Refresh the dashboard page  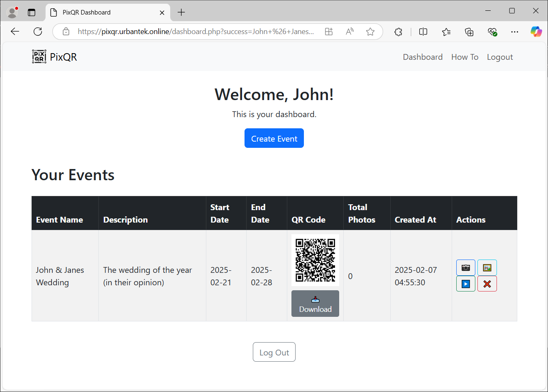(x=37, y=32)
